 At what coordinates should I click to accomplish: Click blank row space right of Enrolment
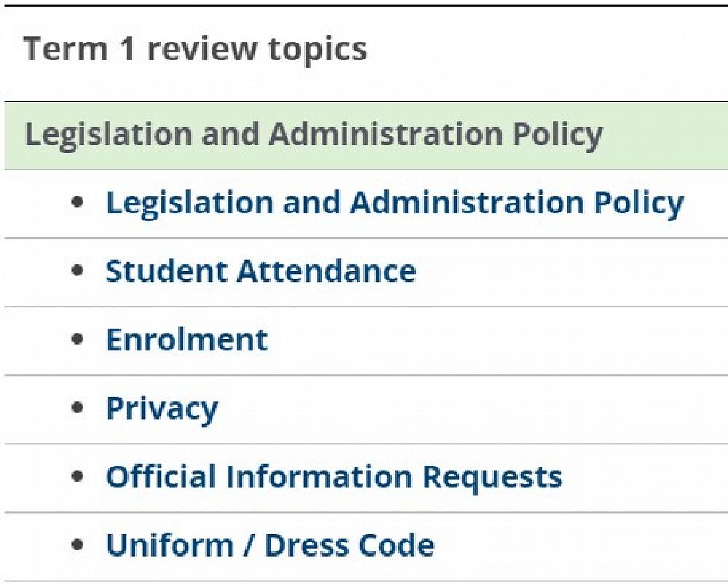point(495,339)
